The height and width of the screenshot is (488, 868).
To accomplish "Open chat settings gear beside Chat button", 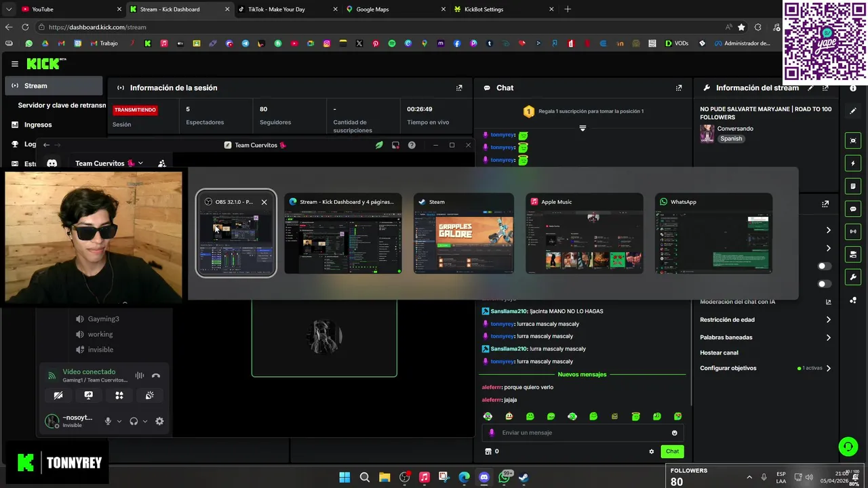I will 652,451.
